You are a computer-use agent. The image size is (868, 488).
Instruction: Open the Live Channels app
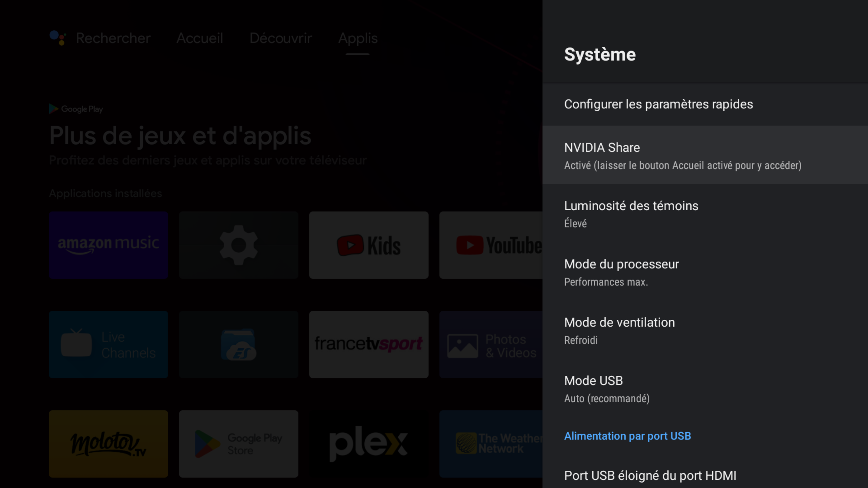coord(108,344)
